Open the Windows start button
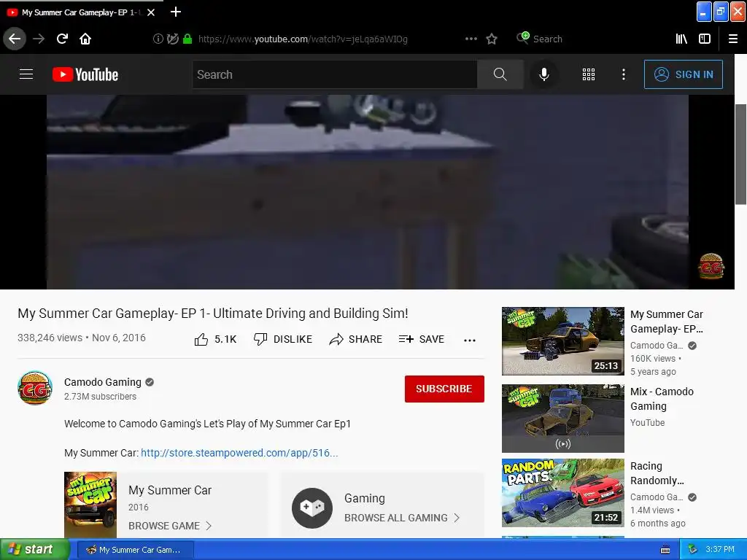This screenshot has width=747, height=560. [x=34, y=550]
